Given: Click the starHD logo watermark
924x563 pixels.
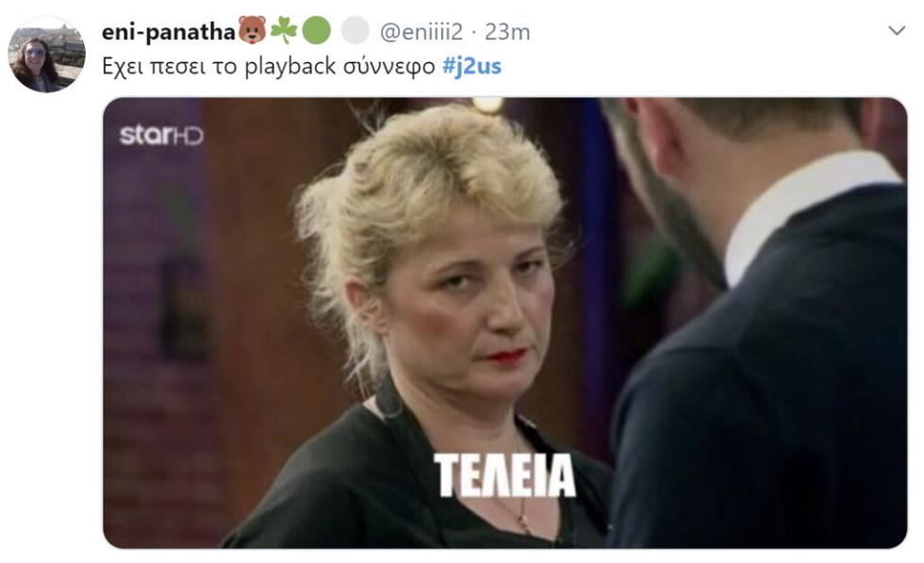Looking at the screenshot, I should (161, 136).
